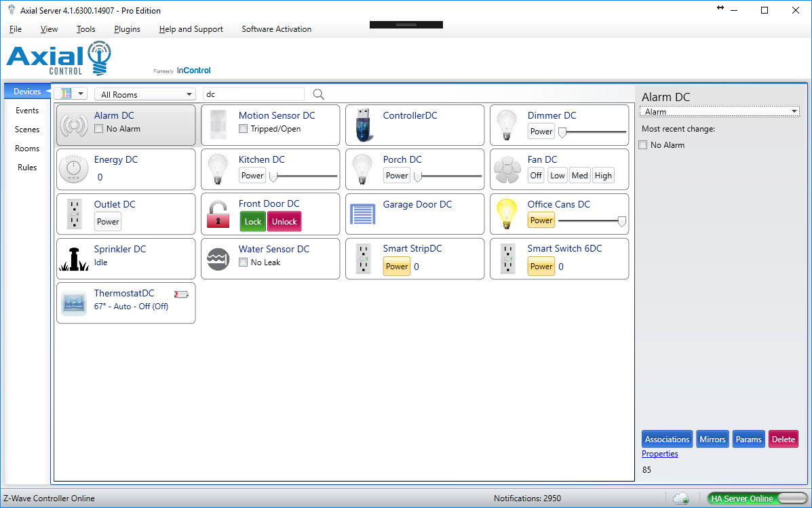Image resolution: width=812 pixels, height=508 pixels.
Task: Open the Plugins menu
Action: [x=127, y=29]
